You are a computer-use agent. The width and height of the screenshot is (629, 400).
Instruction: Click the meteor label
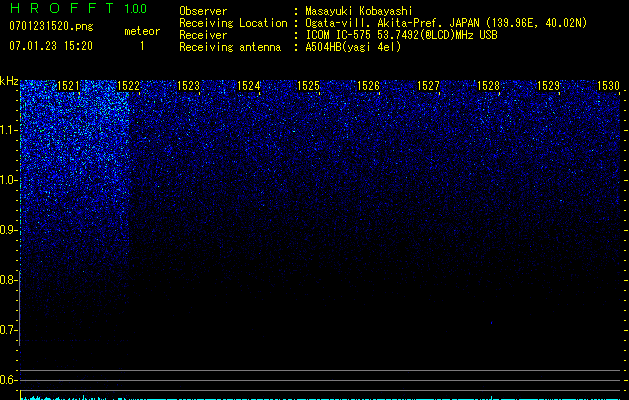(x=142, y=31)
